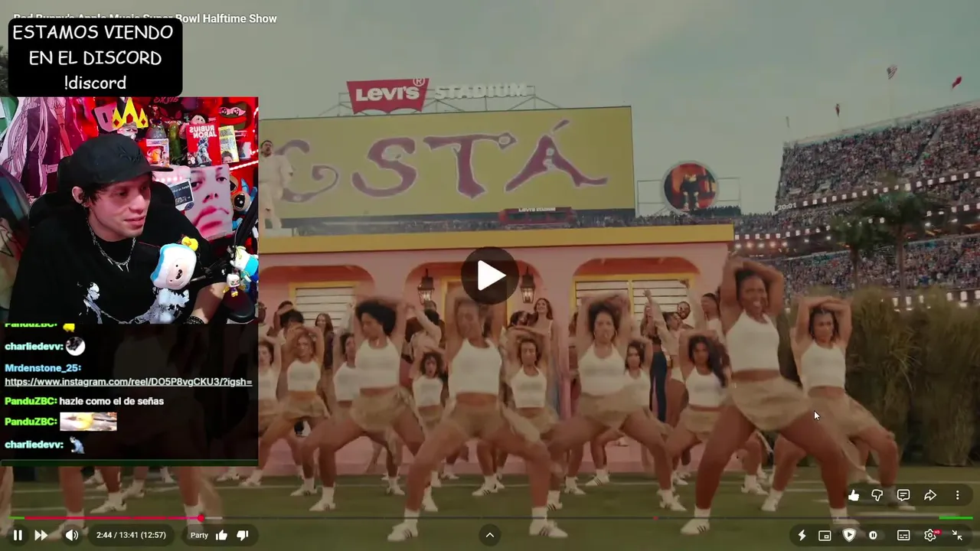Click the video title at the top
This screenshot has height=551, width=980.
coord(145,18)
